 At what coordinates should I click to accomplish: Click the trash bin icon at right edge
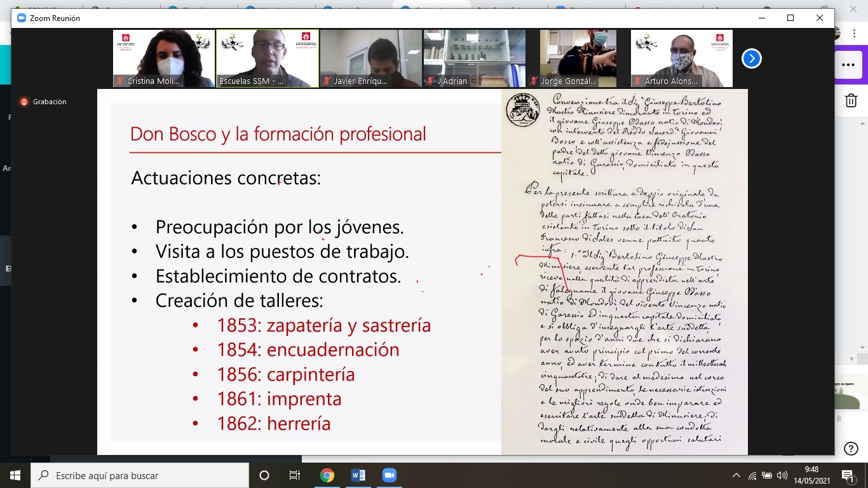click(x=851, y=100)
